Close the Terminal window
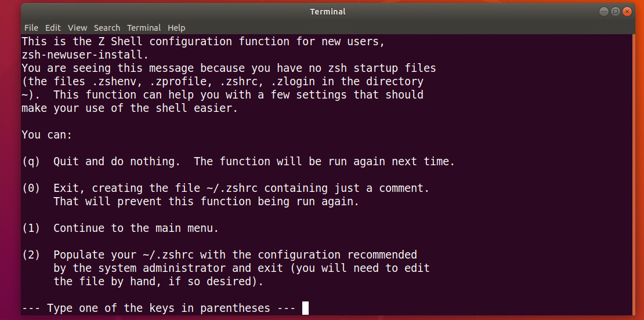The width and height of the screenshot is (644, 320). click(x=627, y=12)
